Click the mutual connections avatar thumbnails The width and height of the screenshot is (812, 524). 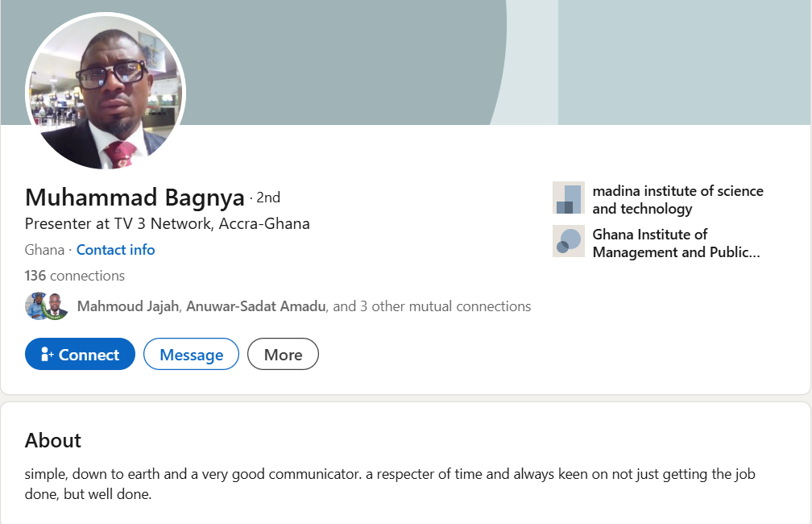[47, 306]
